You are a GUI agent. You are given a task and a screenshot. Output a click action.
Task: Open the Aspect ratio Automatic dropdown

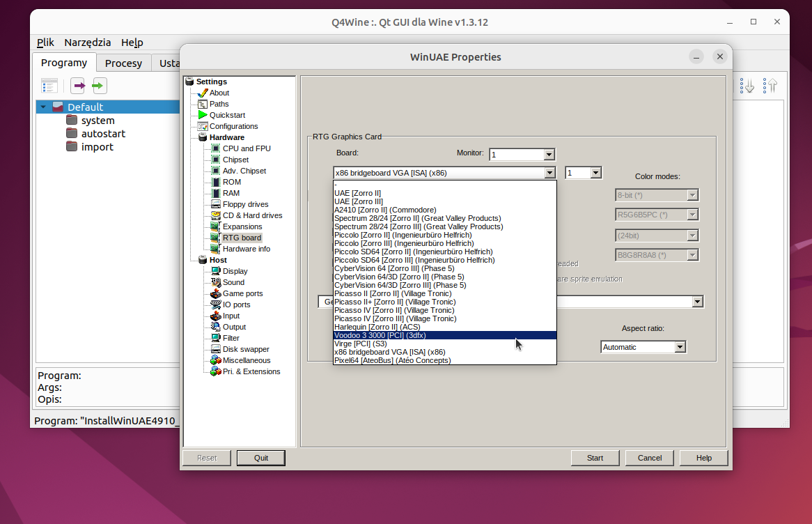point(680,347)
